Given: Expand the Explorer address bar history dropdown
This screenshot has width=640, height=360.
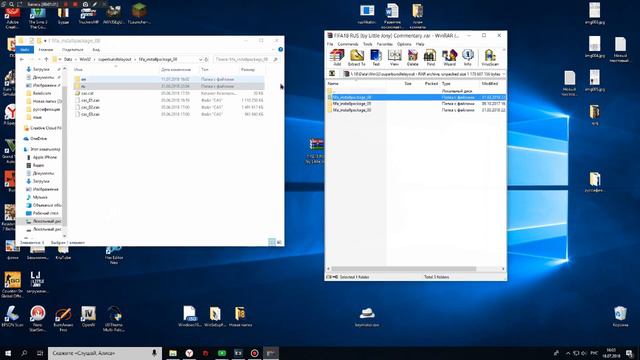Looking at the screenshot, I should click(x=200, y=60).
